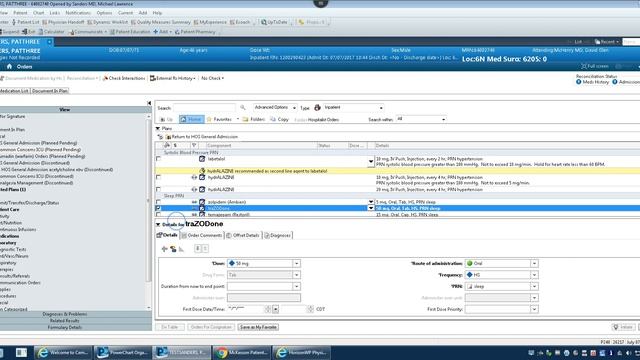Open the PRN sleep dropdown
This screenshot has height=360, width=640.
[534, 287]
